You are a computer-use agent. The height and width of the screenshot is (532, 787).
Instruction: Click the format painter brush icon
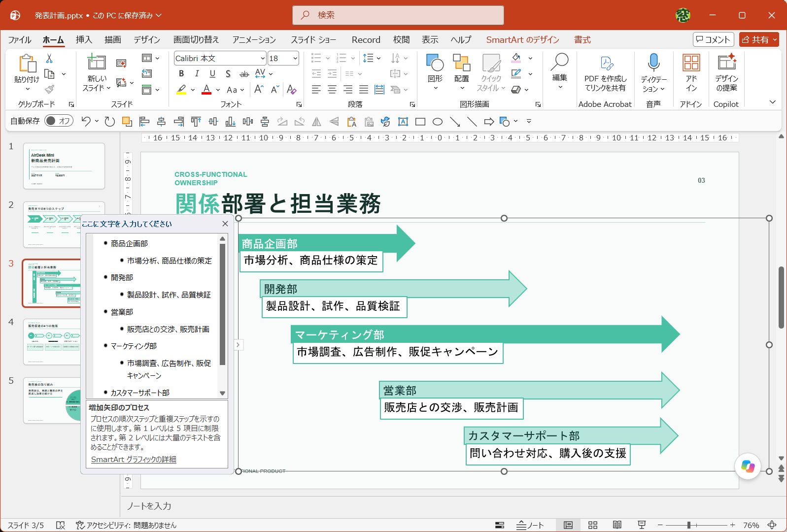tap(49, 89)
